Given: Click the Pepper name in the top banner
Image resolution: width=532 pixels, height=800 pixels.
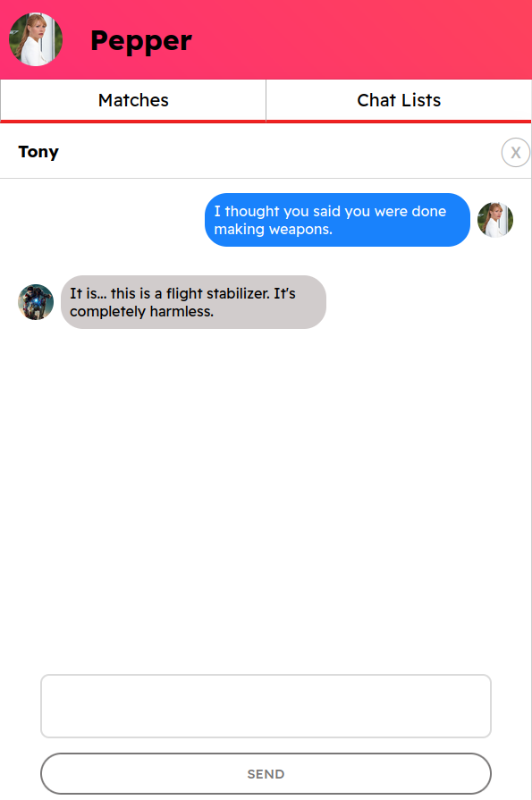Looking at the screenshot, I should point(141,41).
